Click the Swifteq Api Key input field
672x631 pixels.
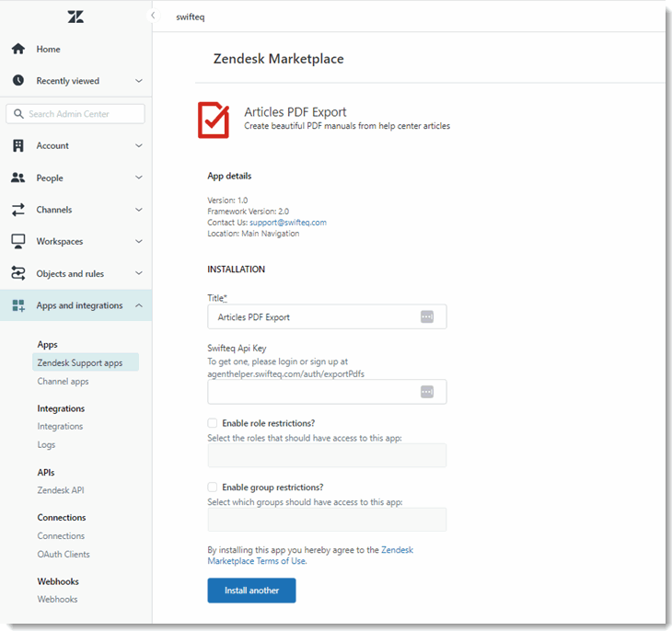click(x=327, y=392)
